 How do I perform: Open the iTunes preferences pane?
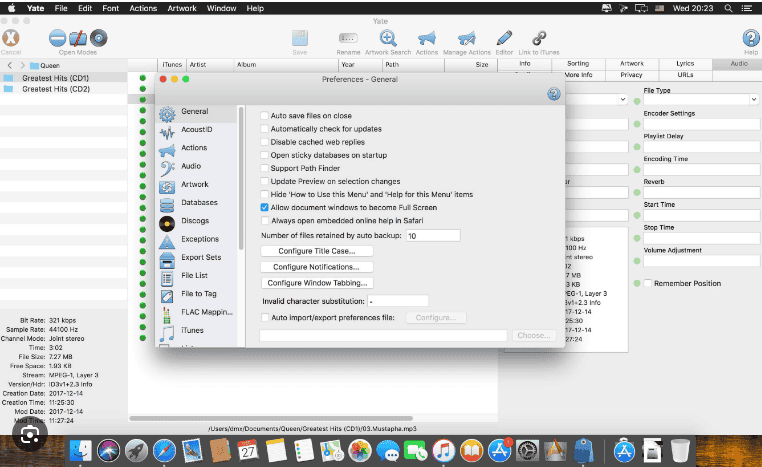[x=197, y=330]
